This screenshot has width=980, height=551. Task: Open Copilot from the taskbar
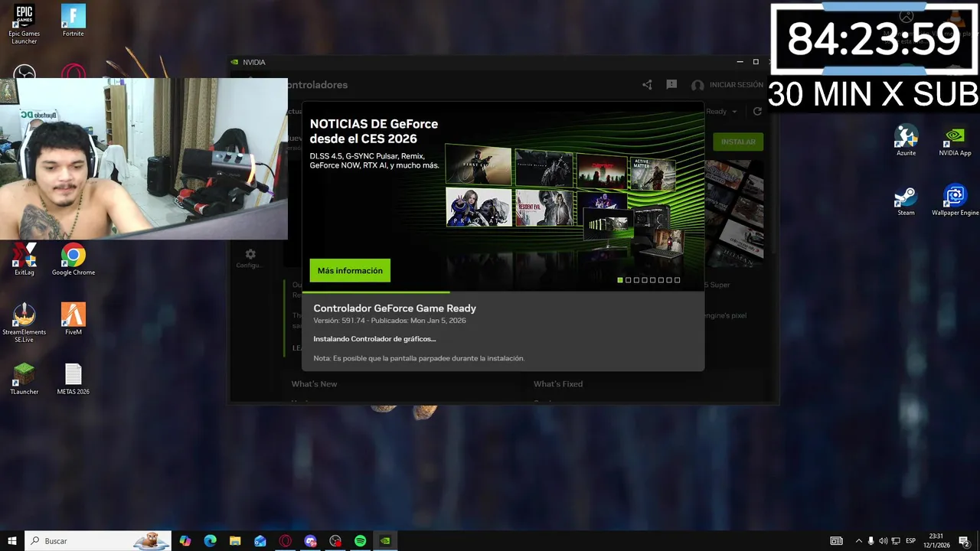tap(185, 541)
